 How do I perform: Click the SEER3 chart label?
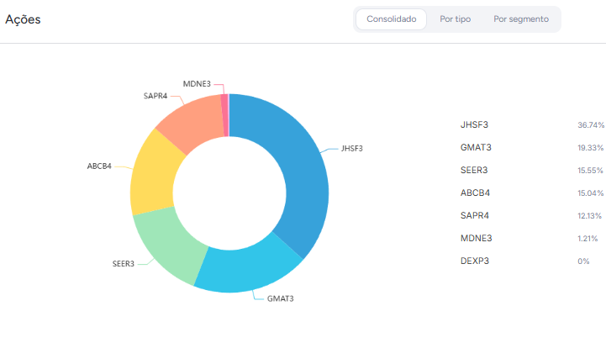124,264
